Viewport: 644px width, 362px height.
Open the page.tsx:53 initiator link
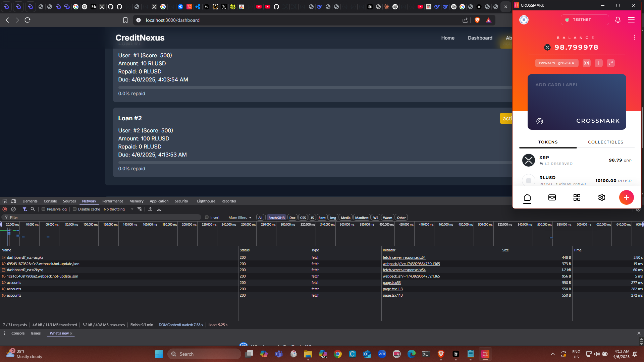(391, 283)
